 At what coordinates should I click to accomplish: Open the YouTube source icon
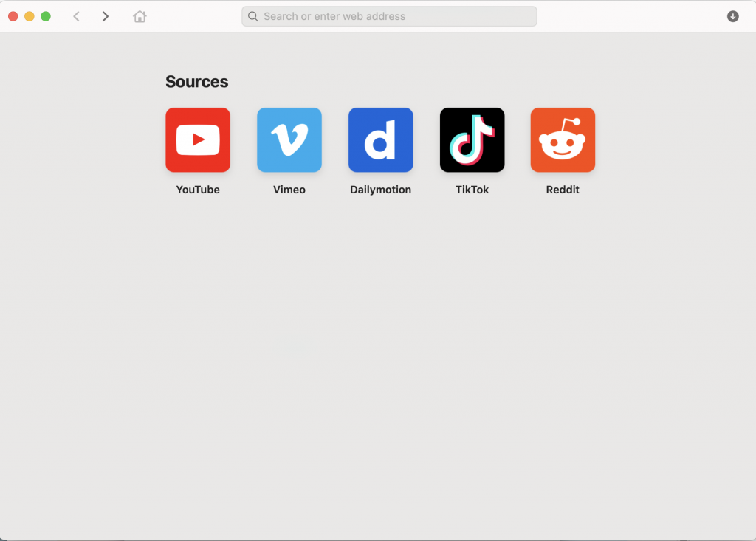click(198, 139)
